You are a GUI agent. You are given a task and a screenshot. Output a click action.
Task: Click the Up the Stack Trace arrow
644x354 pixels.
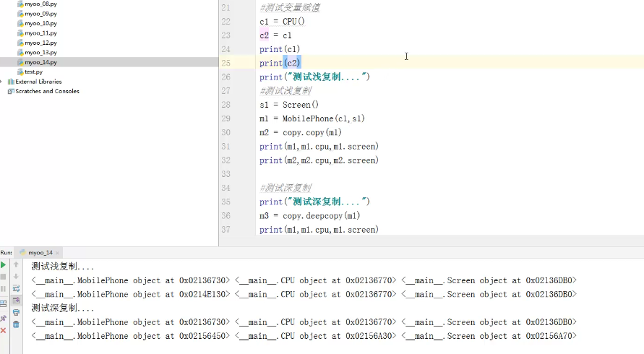pos(16,264)
